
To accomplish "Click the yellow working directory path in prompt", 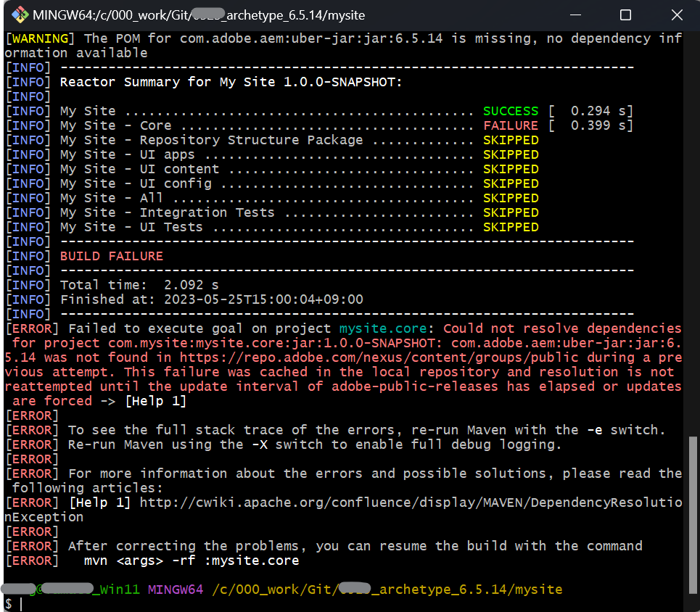I will point(387,590).
